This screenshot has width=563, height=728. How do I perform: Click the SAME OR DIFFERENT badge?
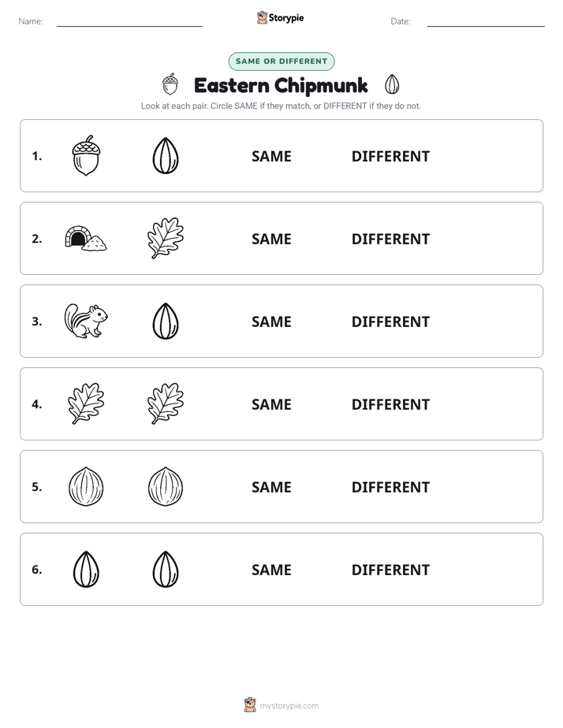pyautogui.click(x=281, y=61)
